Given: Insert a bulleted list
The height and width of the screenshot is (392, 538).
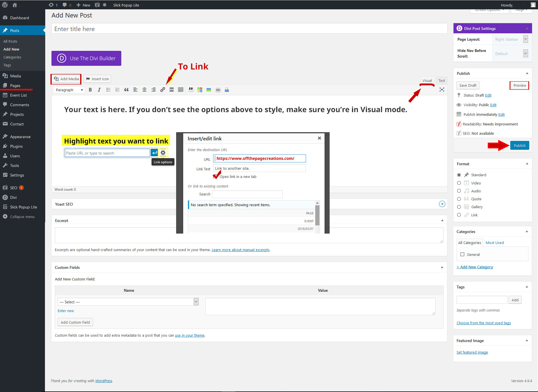Looking at the screenshot, I should click(108, 90).
